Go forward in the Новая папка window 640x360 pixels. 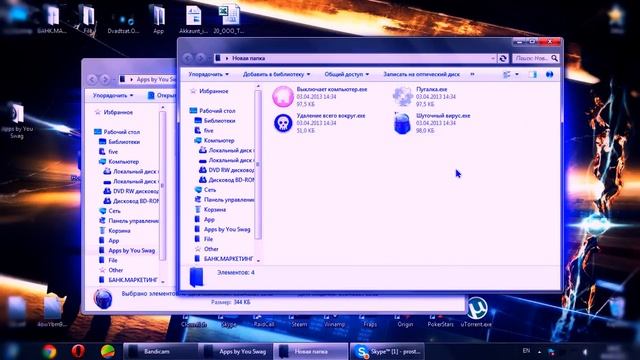point(200,58)
